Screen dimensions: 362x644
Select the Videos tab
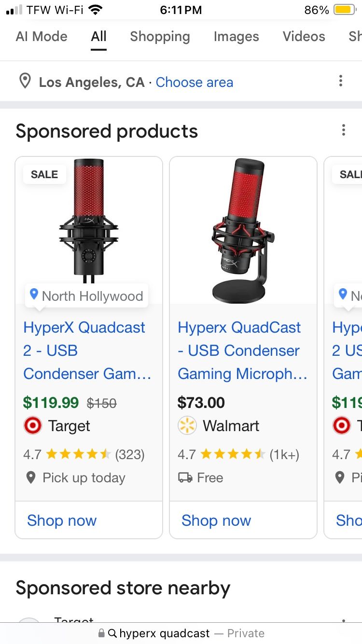tap(304, 37)
